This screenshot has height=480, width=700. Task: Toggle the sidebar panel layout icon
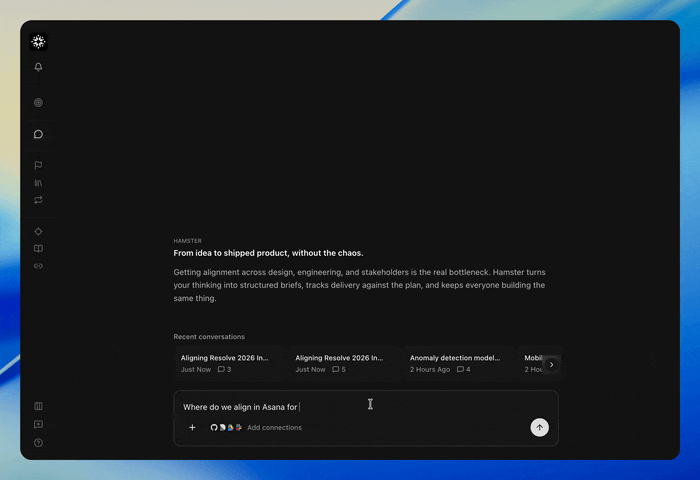[x=38, y=406]
